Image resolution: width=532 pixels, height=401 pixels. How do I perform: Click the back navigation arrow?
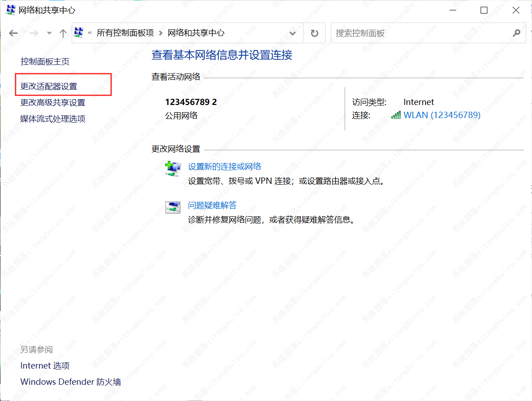coord(13,32)
